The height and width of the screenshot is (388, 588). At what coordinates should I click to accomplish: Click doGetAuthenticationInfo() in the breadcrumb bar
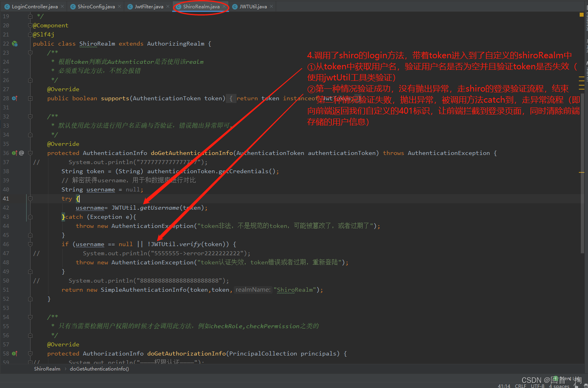pos(99,369)
